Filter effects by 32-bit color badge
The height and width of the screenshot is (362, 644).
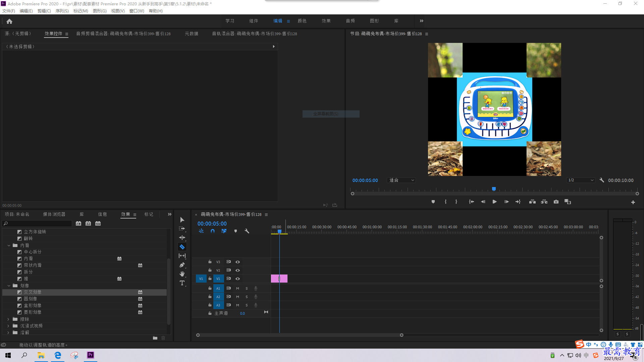coord(88,224)
